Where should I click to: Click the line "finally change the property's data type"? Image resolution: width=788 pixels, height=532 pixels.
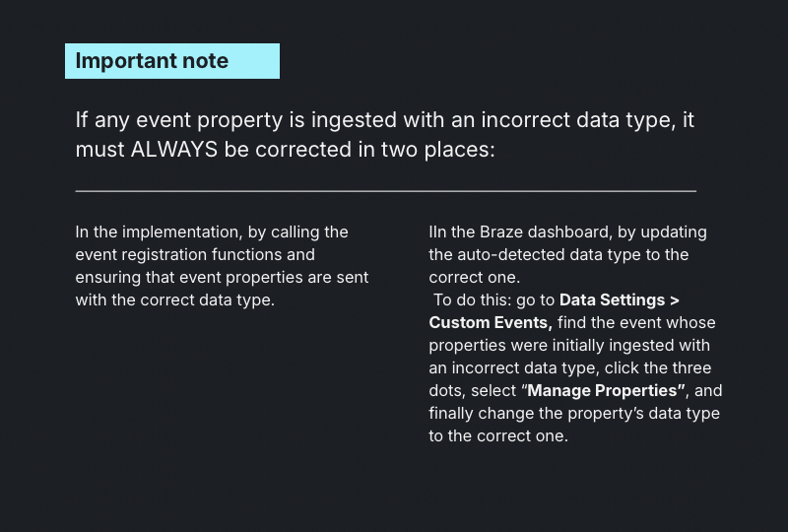[x=573, y=414]
